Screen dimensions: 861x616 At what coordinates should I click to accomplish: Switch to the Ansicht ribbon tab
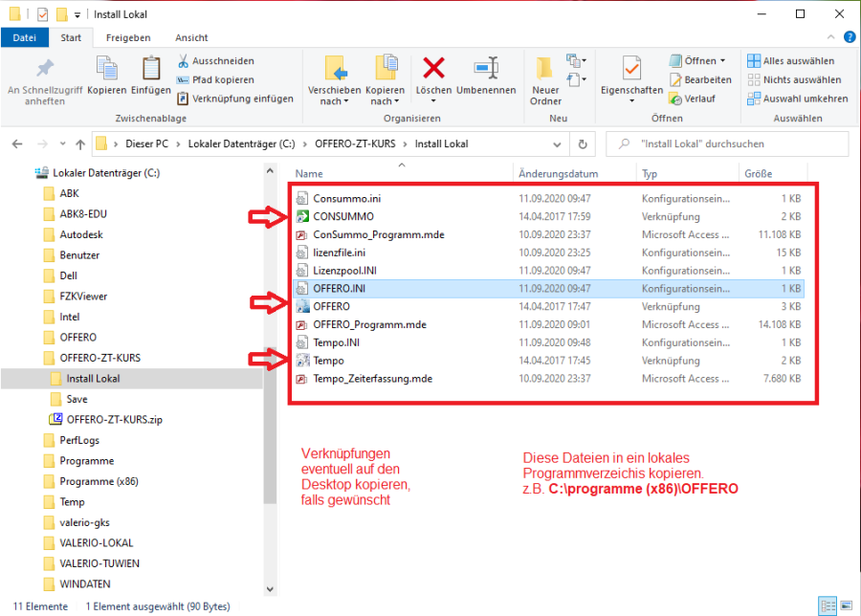(x=191, y=38)
